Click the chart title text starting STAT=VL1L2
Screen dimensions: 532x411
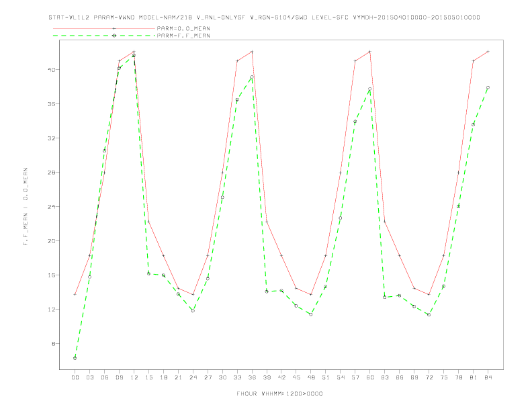tap(264, 17)
